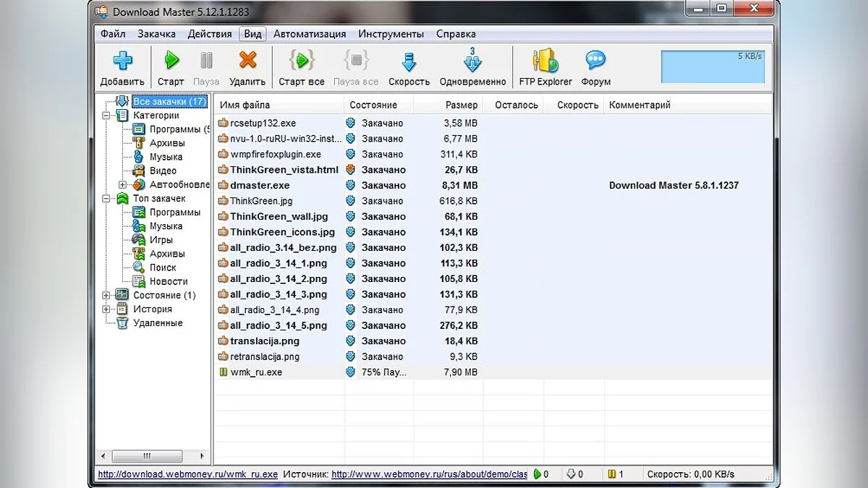Image resolution: width=868 pixels, height=488 pixels.
Task: Expand the Состояние (1) tree node
Action: pos(106,296)
